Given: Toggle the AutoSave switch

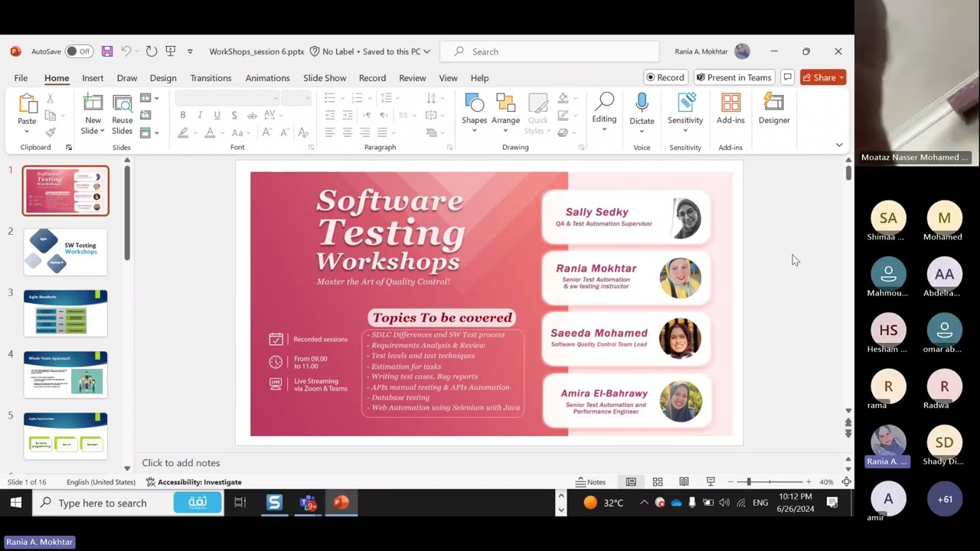Looking at the screenshot, I should pos(79,51).
